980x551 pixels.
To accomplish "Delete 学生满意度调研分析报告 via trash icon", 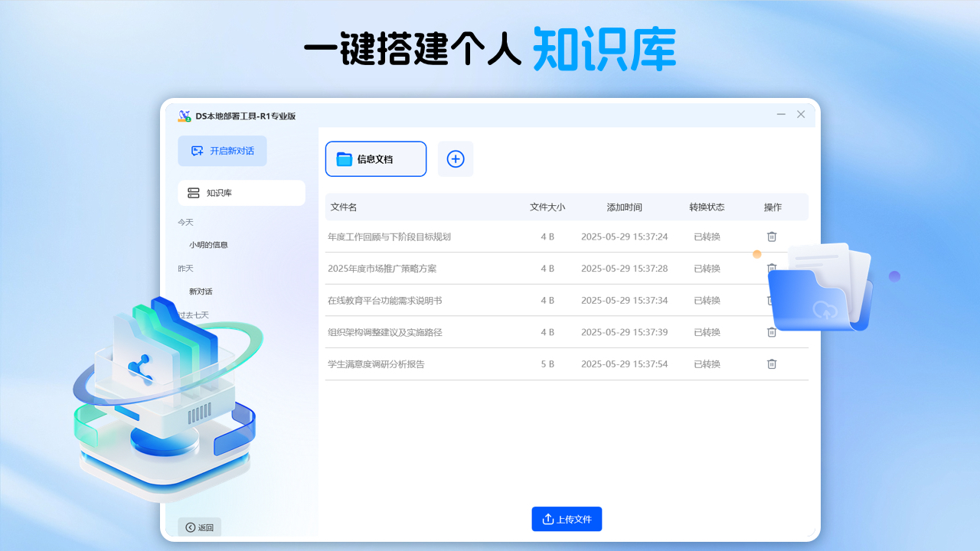I will (x=772, y=364).
